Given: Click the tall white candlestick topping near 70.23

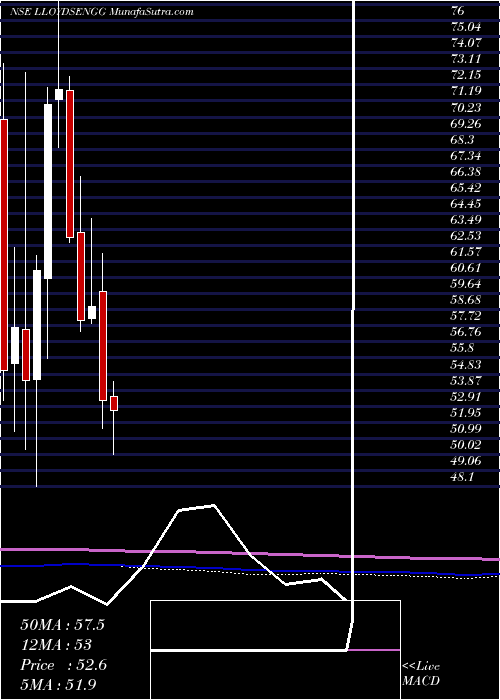Looking at the screenshot, I should point(48,192).
